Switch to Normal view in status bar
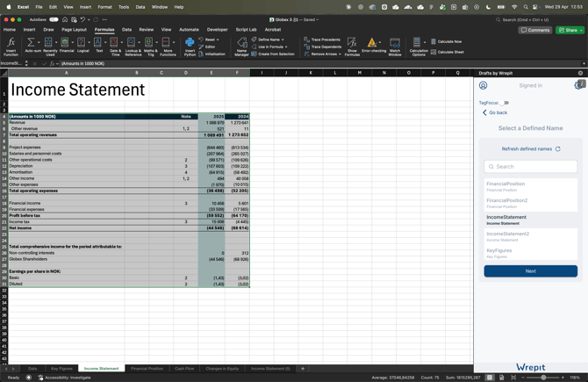588x382 pixels. [490, 378]
